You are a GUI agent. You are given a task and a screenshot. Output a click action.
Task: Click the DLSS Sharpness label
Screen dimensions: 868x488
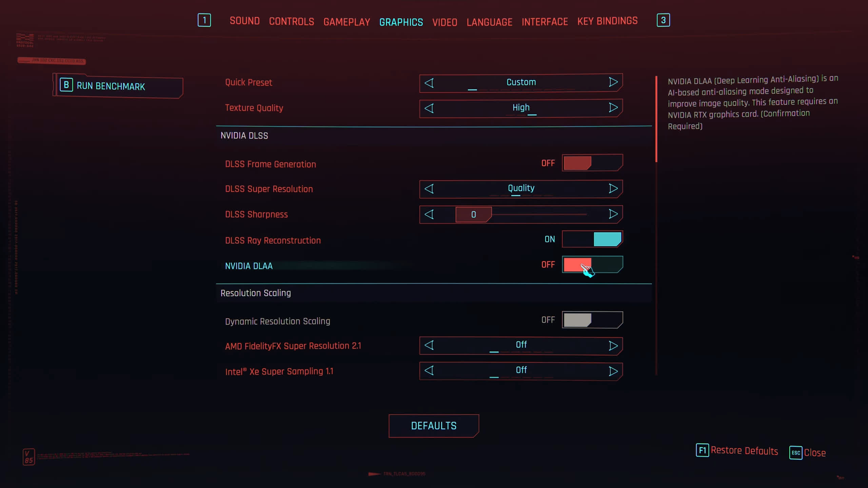coord(256,215)
